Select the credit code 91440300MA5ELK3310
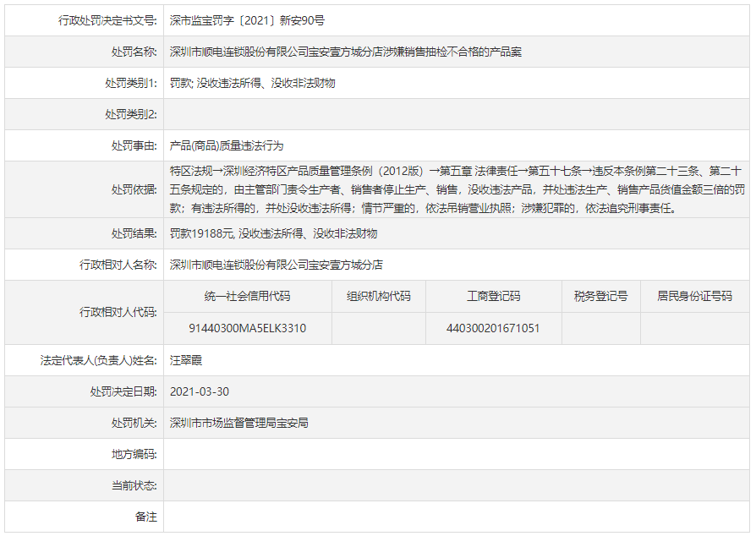 (x=247, y=328)
